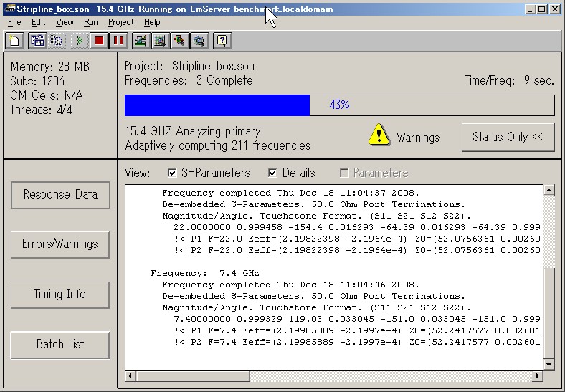Click the help question mark icon
The image size is (565, 392).
pyautogui.click(x=222, y=41)
